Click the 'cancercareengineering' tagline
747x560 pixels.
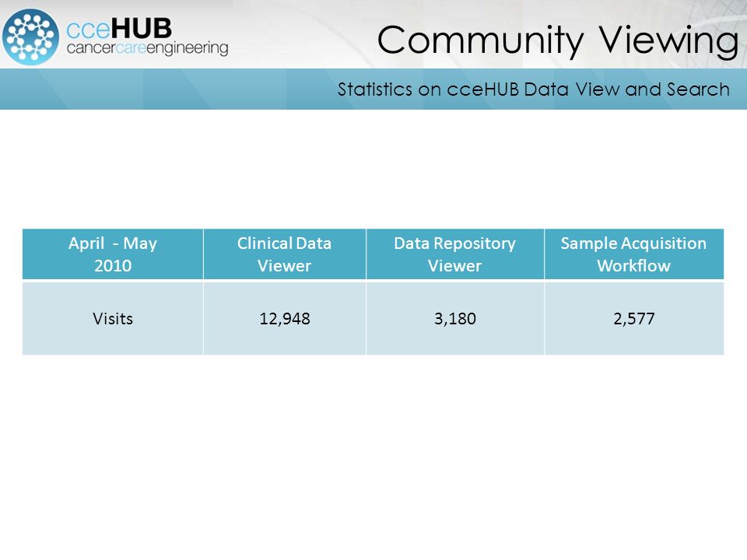[147, 48]
